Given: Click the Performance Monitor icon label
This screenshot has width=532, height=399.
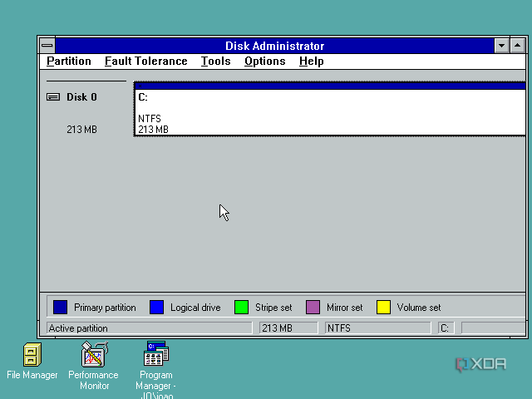Looking at the screenshot, I should pos(94,381).
